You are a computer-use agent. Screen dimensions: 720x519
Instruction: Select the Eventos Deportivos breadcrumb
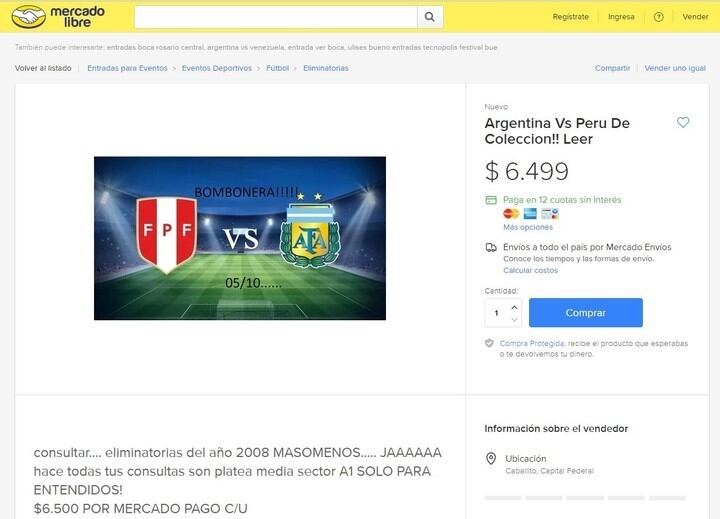coord(217,68)
